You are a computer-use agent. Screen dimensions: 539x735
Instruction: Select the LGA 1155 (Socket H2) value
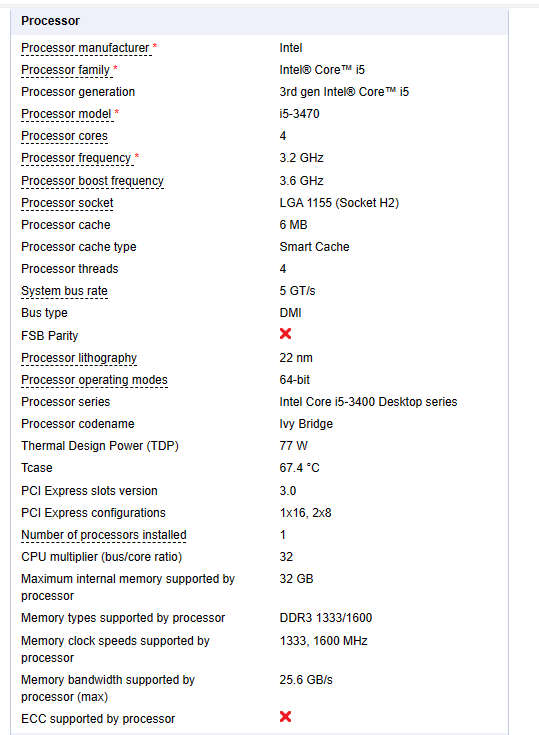point(339,203)
